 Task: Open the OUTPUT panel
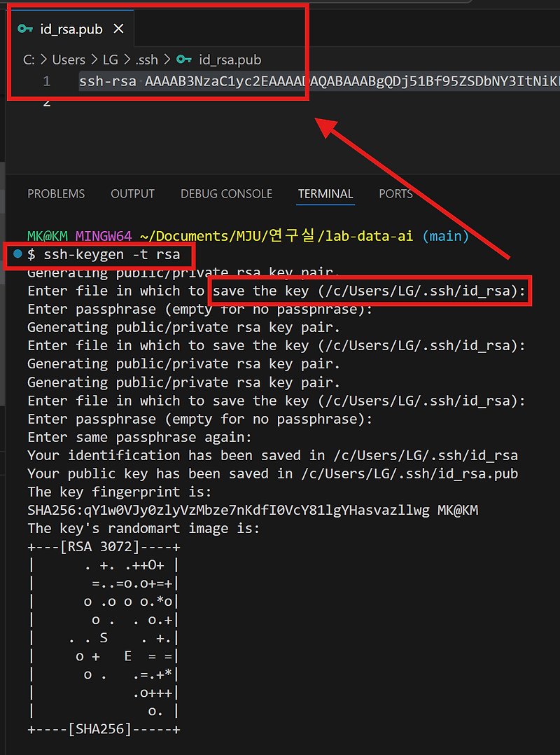(132, 194)
